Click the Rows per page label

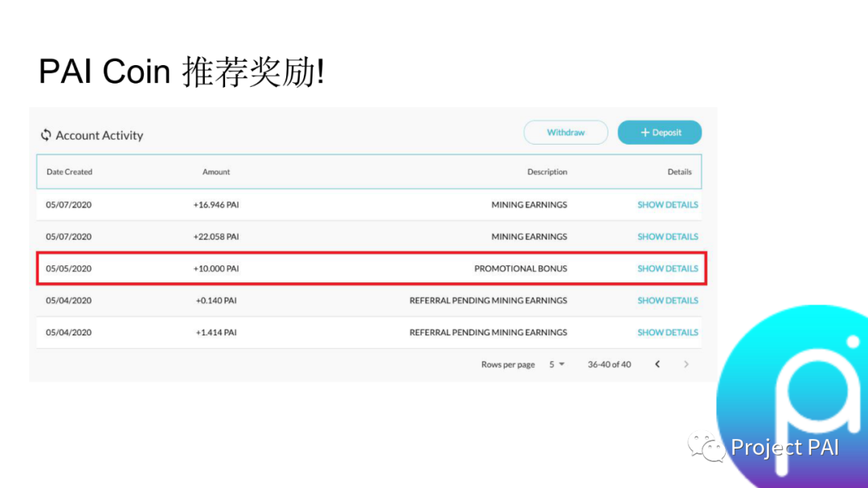tap(508, 364)
